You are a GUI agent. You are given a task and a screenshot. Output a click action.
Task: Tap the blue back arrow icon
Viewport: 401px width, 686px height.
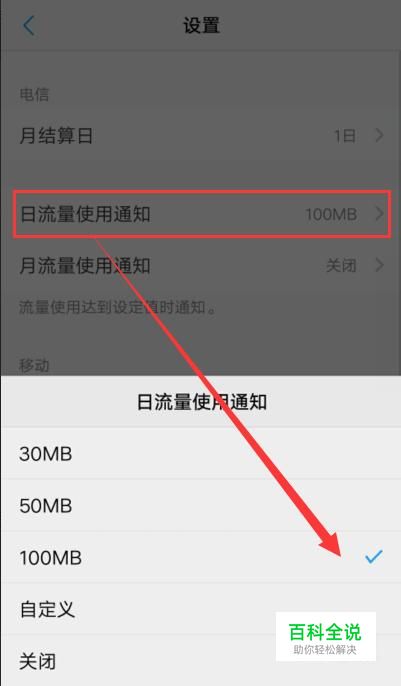29,25
